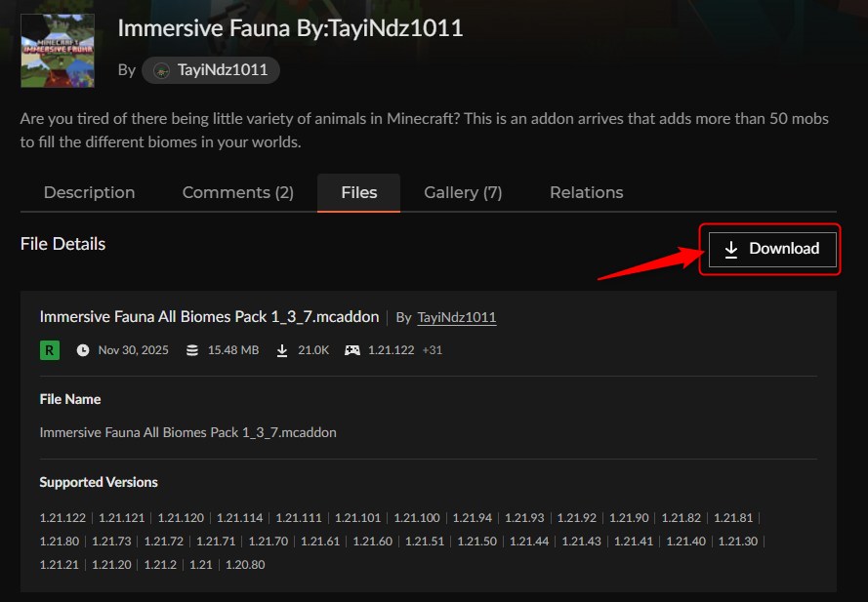This screenshot has height=602, width=868.
Task: Click supported version 1.21.82
Action: click(681, 518)
